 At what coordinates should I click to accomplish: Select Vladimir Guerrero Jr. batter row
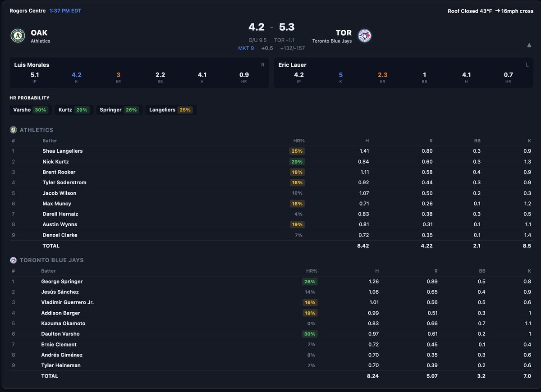click(x=270, y=302)
